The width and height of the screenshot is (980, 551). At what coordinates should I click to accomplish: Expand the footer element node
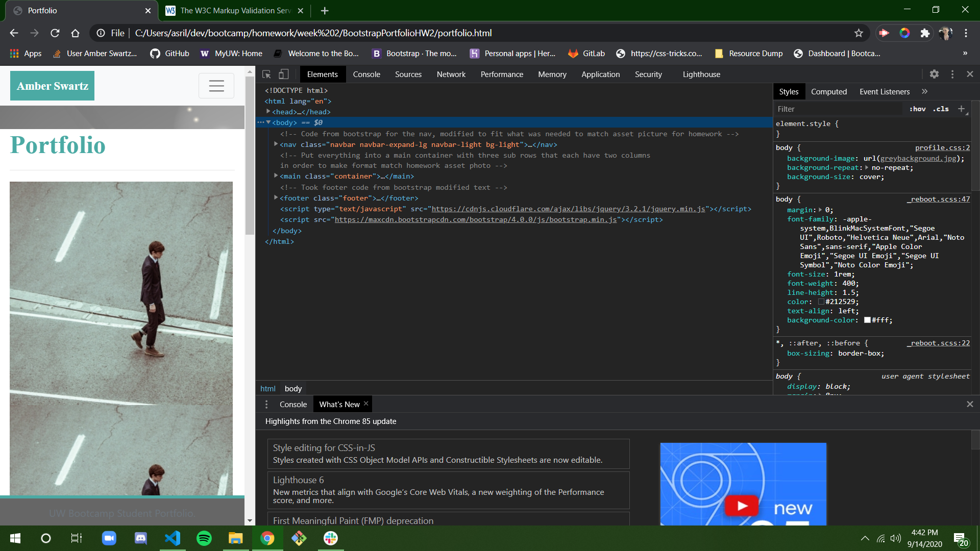coord(276,197)
